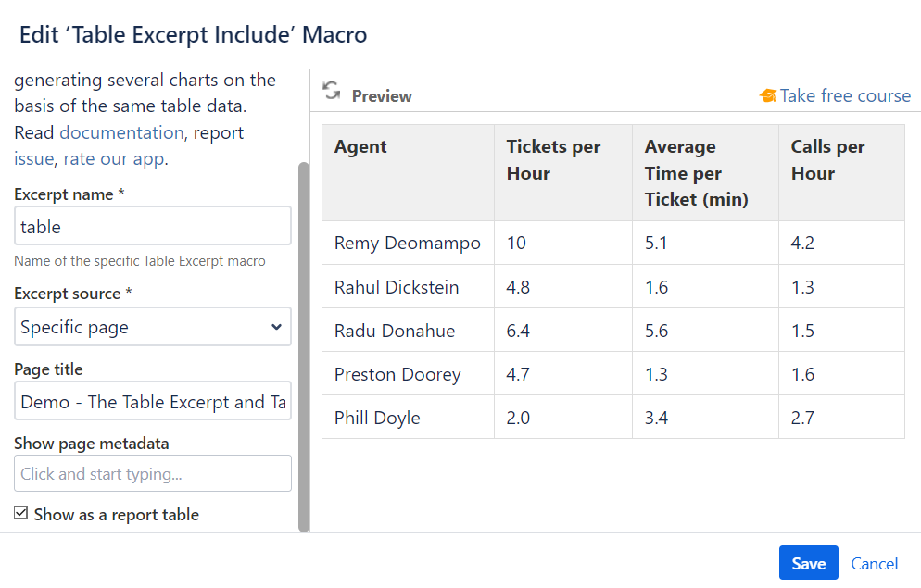
Task: Click the Show page metadata field
Action: pos(153,473)
